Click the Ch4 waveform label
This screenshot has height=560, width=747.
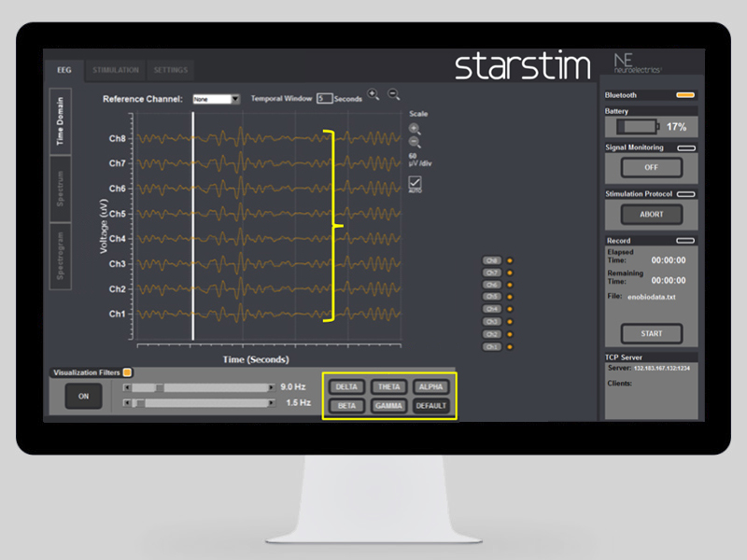coord(118,239)
